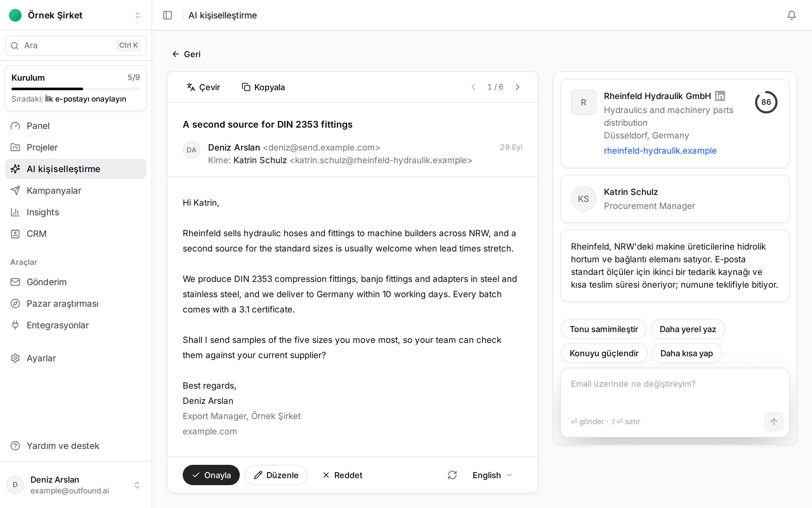Open Ayarlar settings

(x=76, y=358)
